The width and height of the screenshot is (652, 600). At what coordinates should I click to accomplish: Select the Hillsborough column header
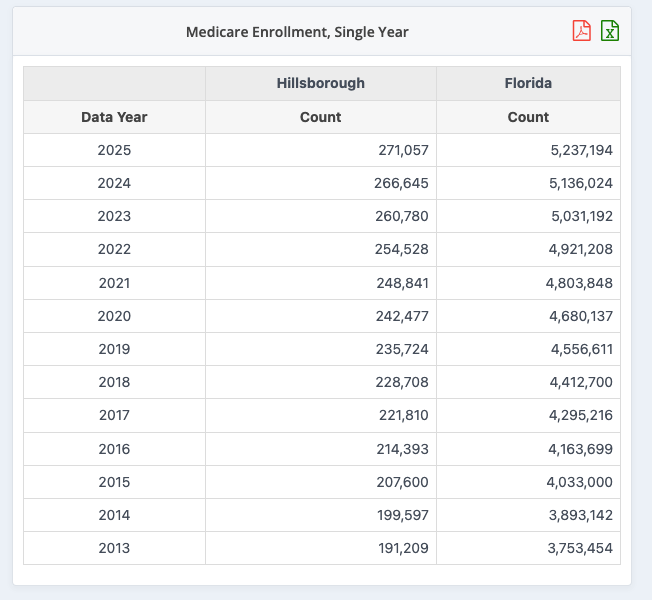(x=321, y=83)
